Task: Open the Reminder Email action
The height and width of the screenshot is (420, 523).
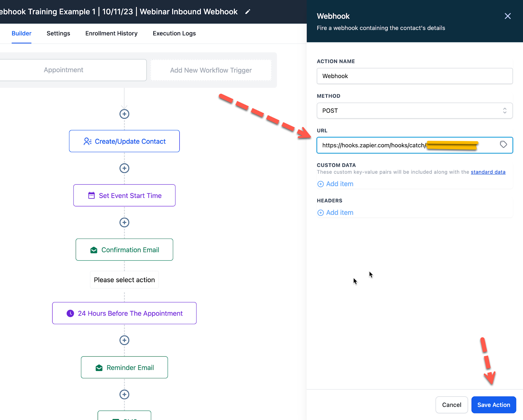Action: click(x=124, y=367)
